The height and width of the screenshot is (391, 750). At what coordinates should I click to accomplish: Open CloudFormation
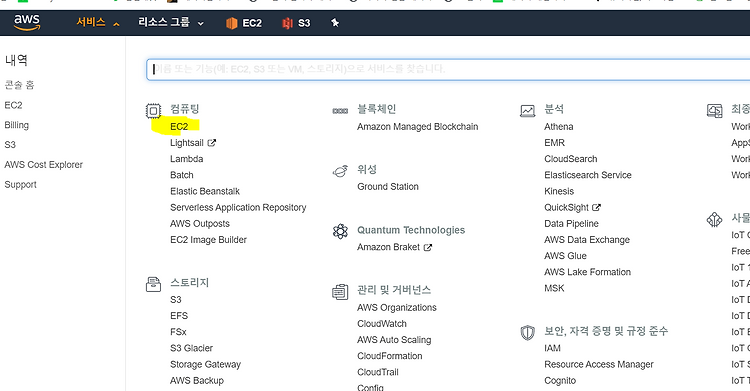[x=390, y=356]
